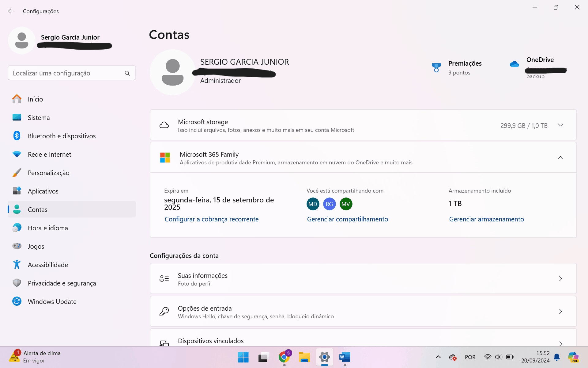This screenshot has width=588, height=368.
Task: Click the MV shared member avatar
Action: pyautogui.click(x=346, y=204)
